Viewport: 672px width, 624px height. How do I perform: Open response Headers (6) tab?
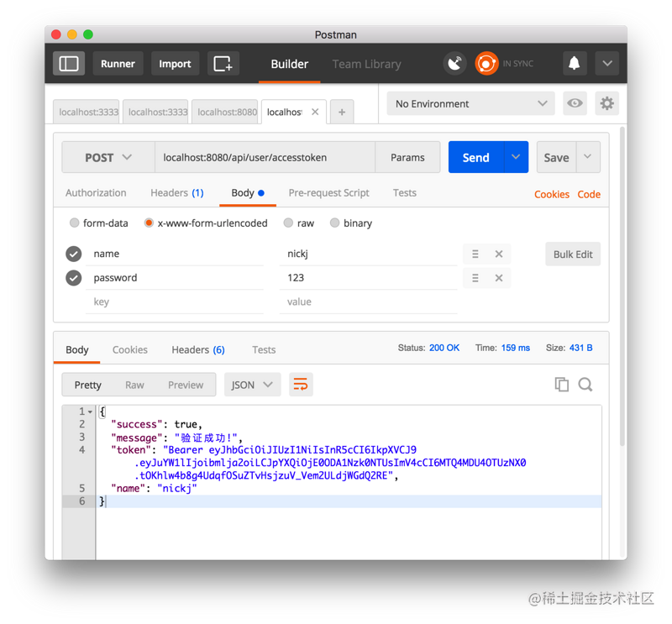click(x=198, y=349)
